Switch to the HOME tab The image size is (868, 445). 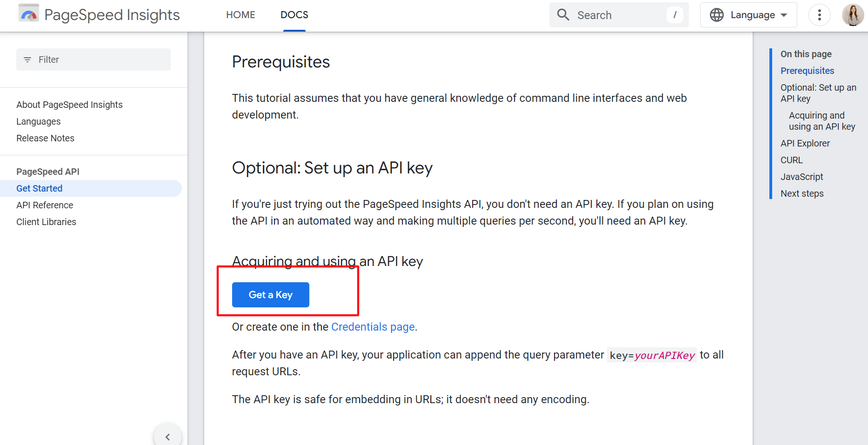click(x=240, y=14)
